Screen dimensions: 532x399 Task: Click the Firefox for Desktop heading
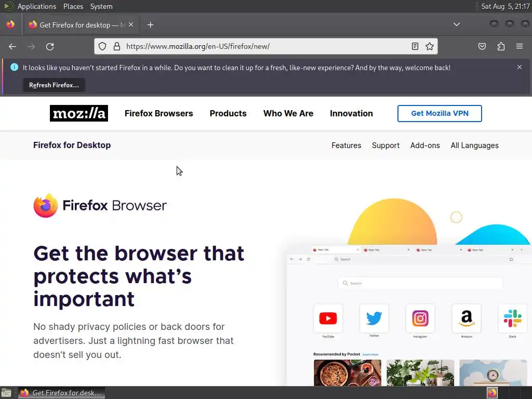click(72, 145)
